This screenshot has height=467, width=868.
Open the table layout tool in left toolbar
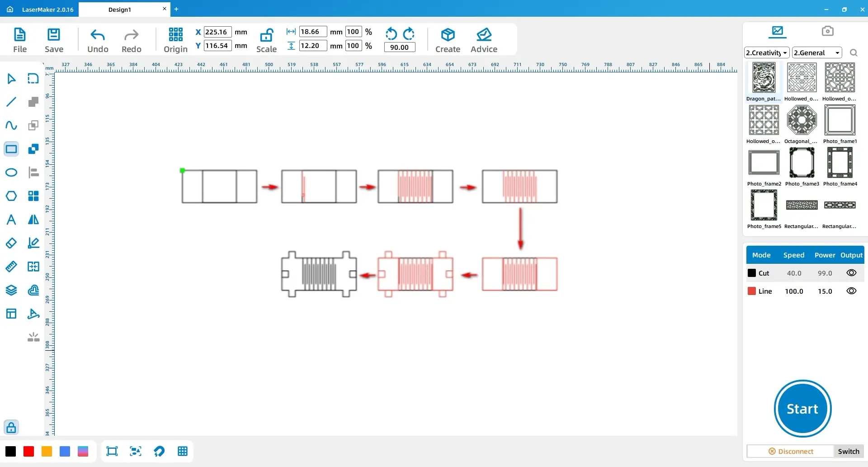click(x=11, y=314)
